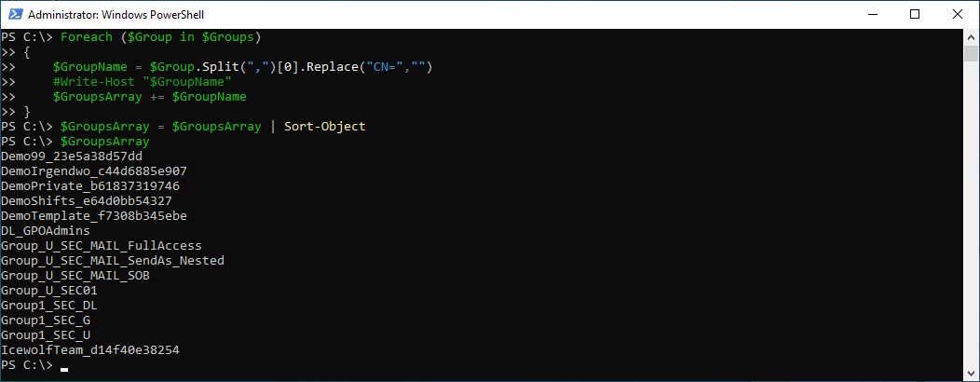This screenshot has height=382, width=980.
Task: Maximize the PowerShell window
Action: pos(915,14)
